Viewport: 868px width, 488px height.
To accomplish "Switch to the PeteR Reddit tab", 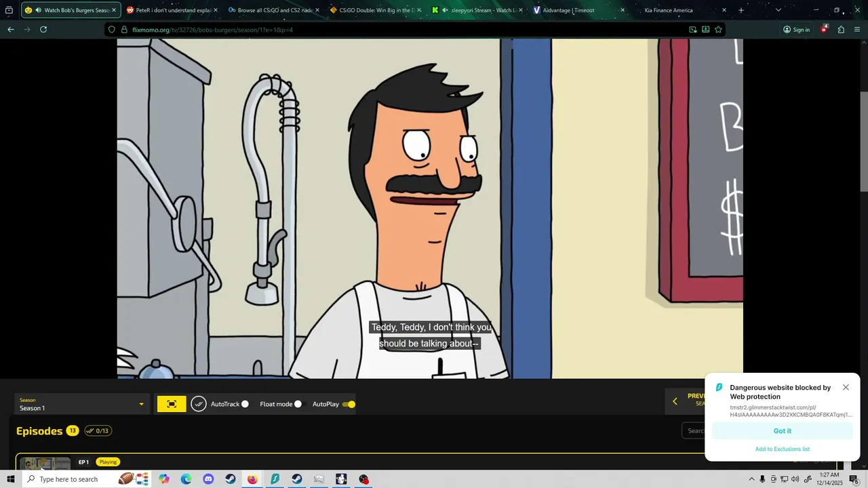I will 168,10.
